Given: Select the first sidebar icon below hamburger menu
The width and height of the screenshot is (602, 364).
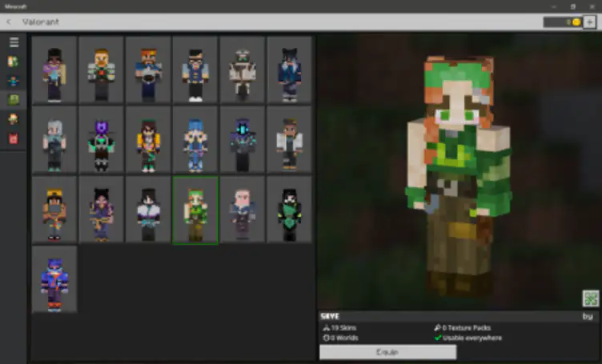Looking at the screenshot, I should (x=14, y=62).
